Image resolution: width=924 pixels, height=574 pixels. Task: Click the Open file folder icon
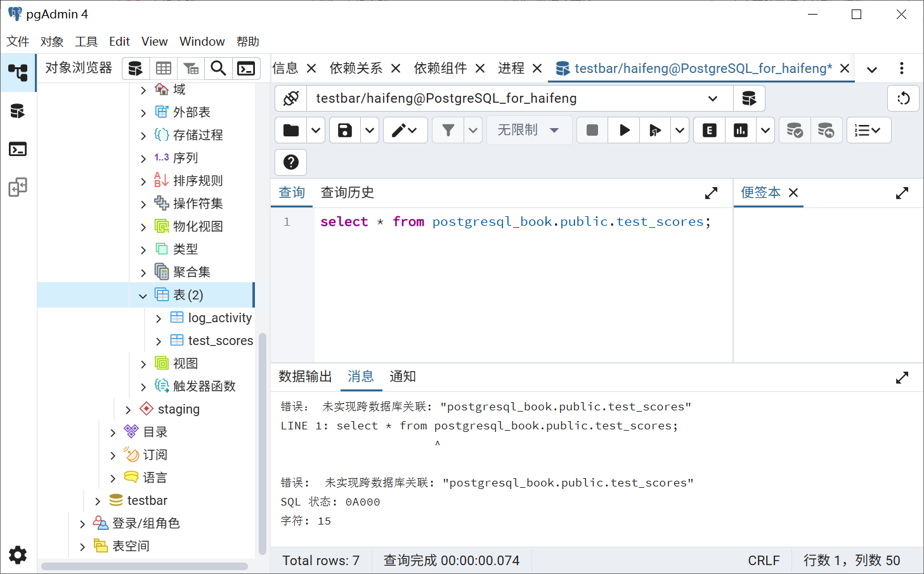(291, 130)
